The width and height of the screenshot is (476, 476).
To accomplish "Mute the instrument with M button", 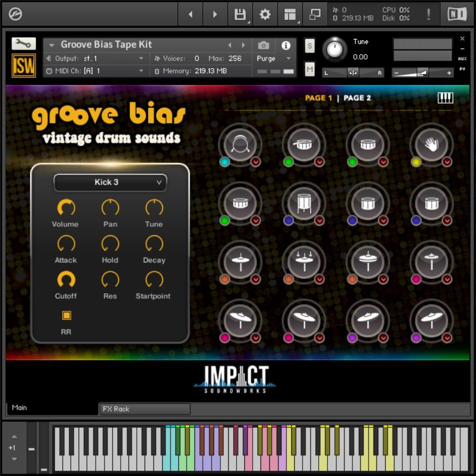I will coord(309,69).
